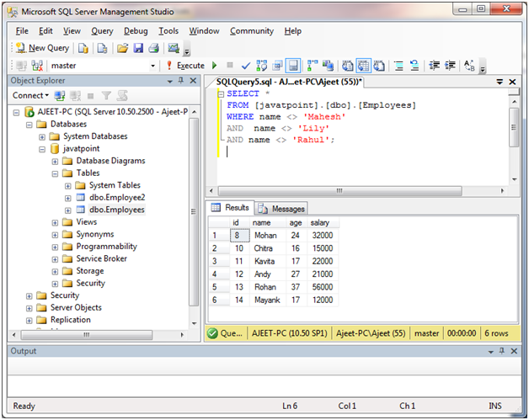
Task: Click Specify Template Parameter Values icon
Action: (x=469, y=66)
